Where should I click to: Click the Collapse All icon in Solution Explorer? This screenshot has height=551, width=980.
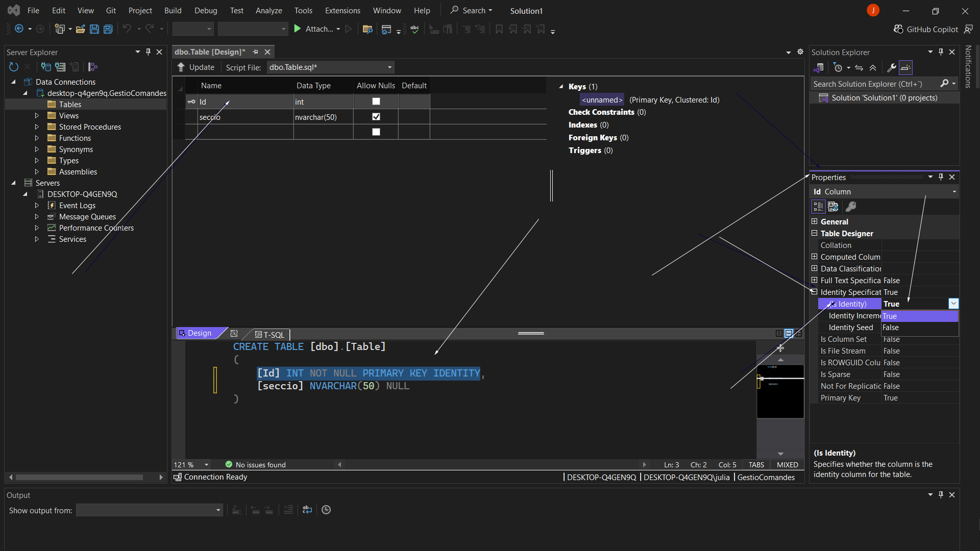pos(873,68)
